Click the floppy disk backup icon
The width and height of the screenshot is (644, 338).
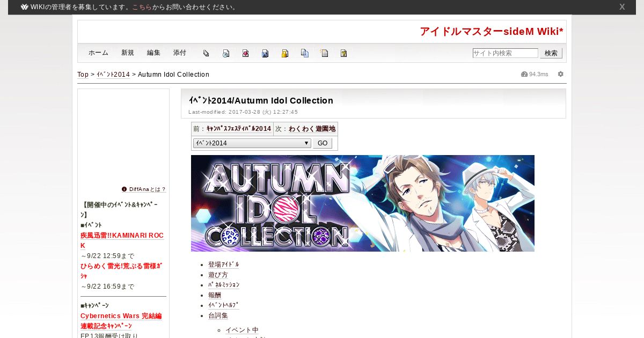coord(265,53)
